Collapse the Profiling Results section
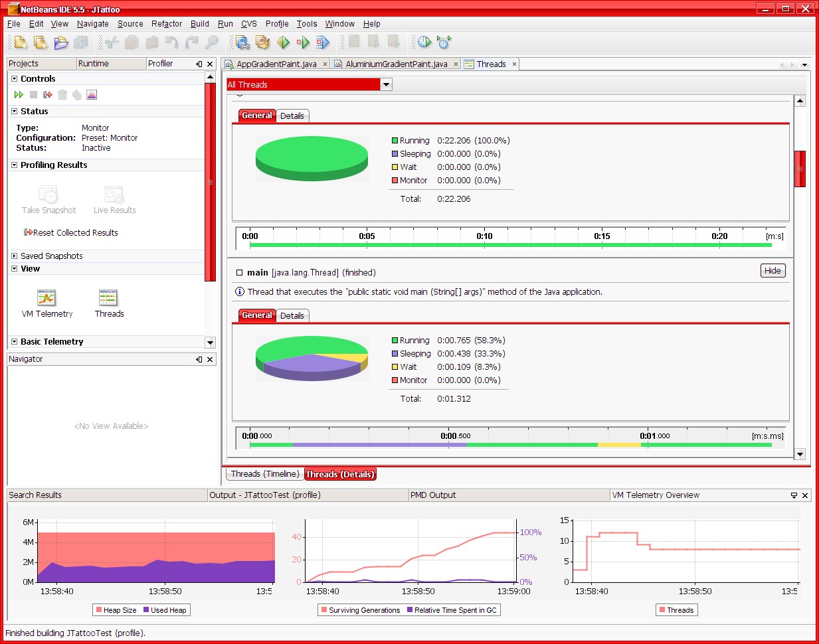Viewport: 819px width, 644px height. click(x=14, y=165)
